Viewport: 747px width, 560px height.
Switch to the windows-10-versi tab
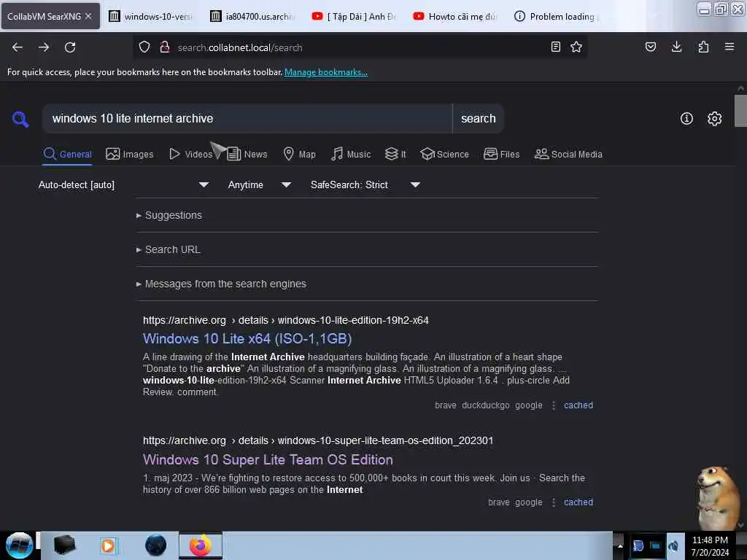click(152, 16)
